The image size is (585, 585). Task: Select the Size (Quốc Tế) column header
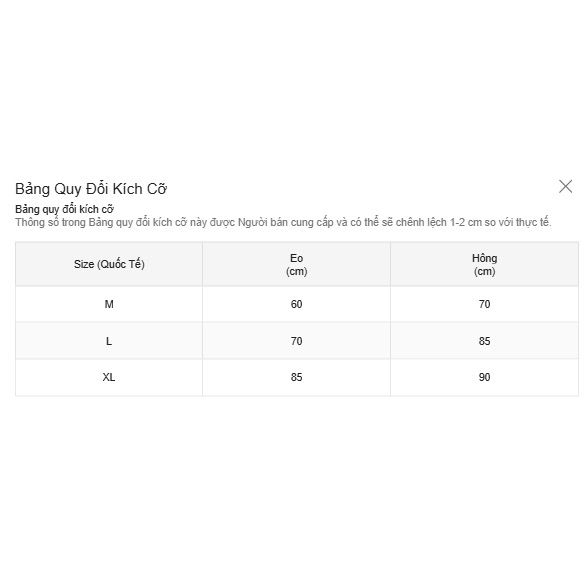click(109, 264)
